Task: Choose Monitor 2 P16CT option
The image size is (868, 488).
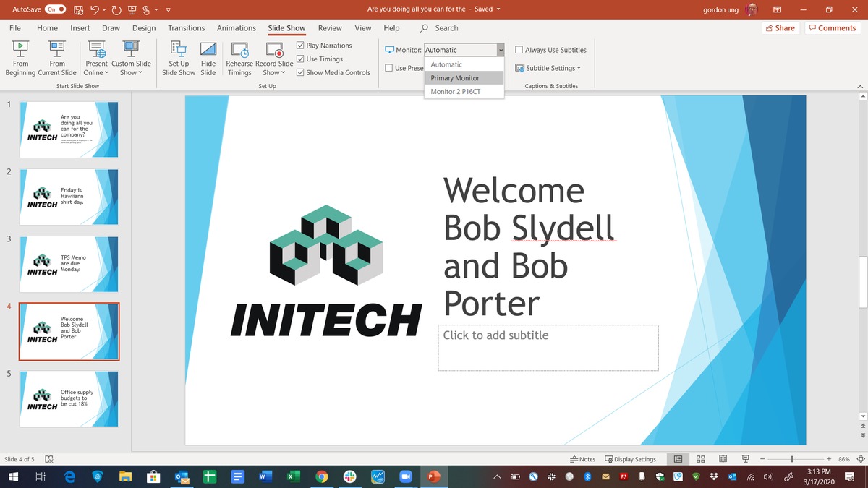Action: pyautogui.click(x=456, y=92)
